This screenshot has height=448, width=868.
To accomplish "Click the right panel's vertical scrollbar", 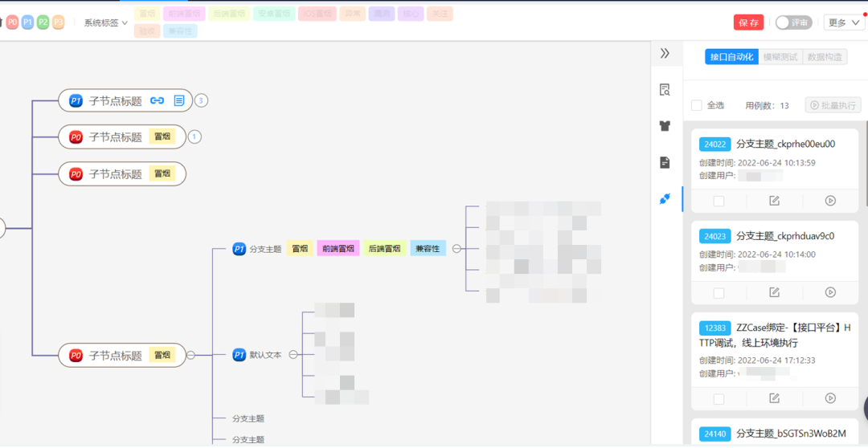I will click(x=866, y=163).
